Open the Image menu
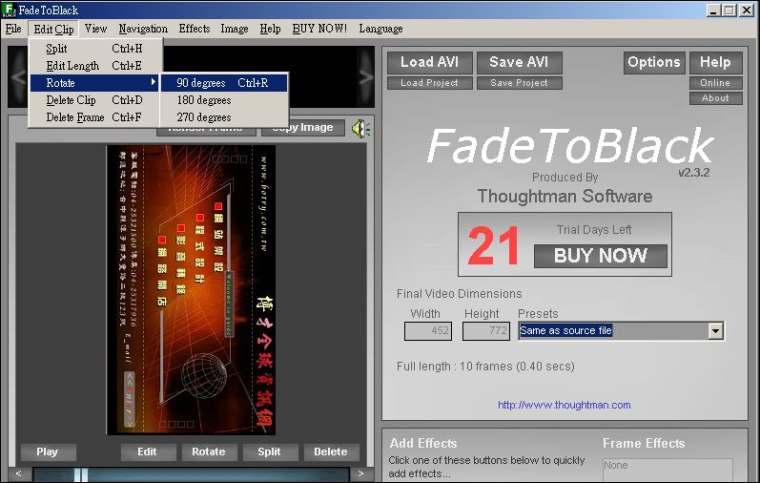 click(234, 29)
